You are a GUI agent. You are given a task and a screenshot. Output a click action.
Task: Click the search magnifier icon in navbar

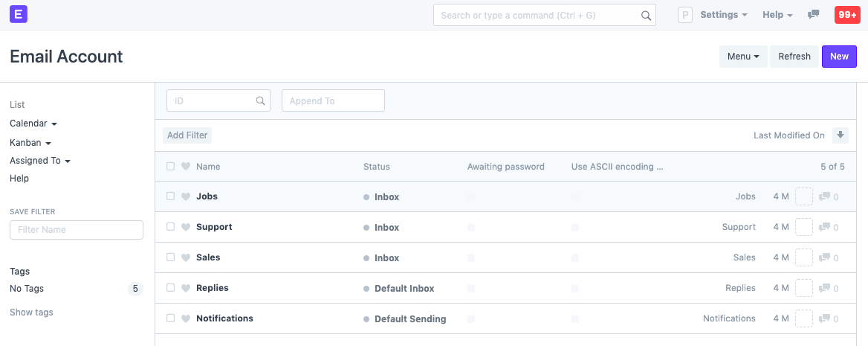pyautogui.click(x=646, y=15)
